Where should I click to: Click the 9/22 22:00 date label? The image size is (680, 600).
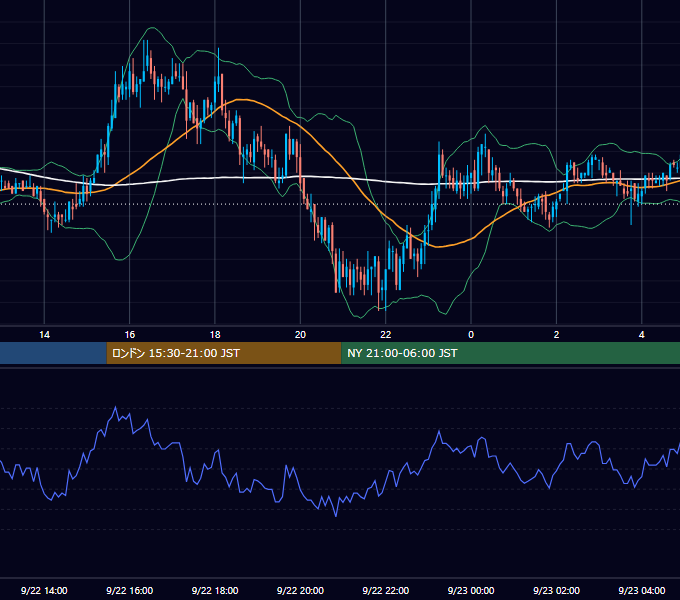pyautogui.click(x=386, y=590)
